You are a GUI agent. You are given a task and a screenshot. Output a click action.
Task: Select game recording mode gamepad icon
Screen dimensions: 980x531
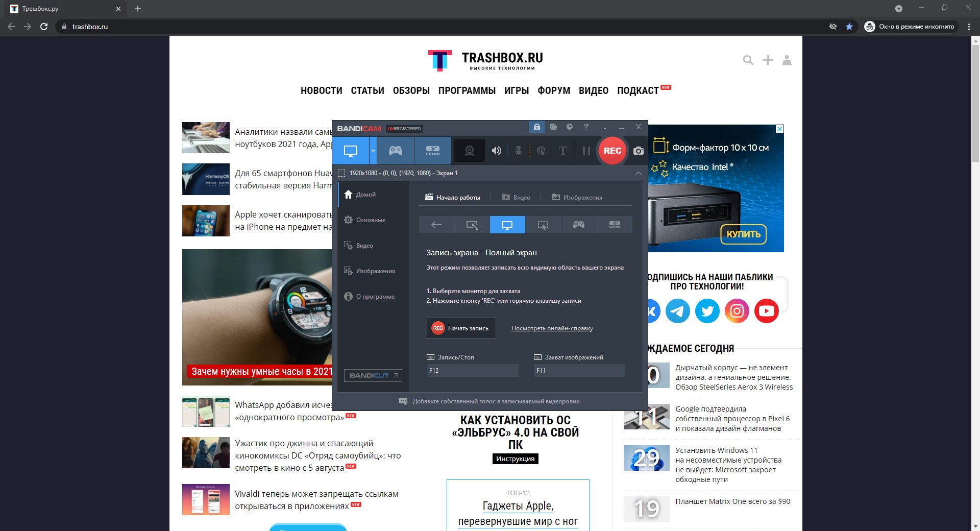[396, 151]
